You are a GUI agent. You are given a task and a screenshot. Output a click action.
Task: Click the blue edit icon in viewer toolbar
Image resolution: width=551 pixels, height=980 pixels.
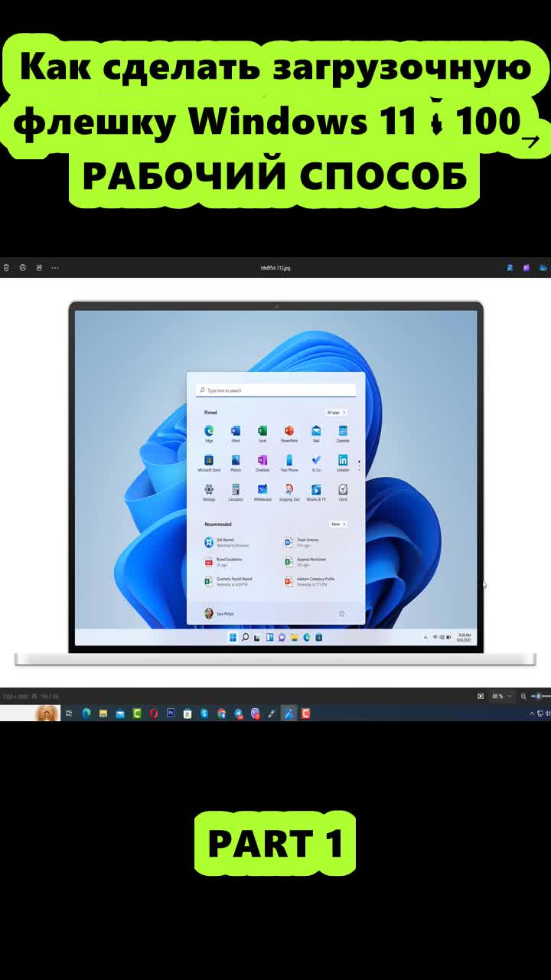(510, 268)
